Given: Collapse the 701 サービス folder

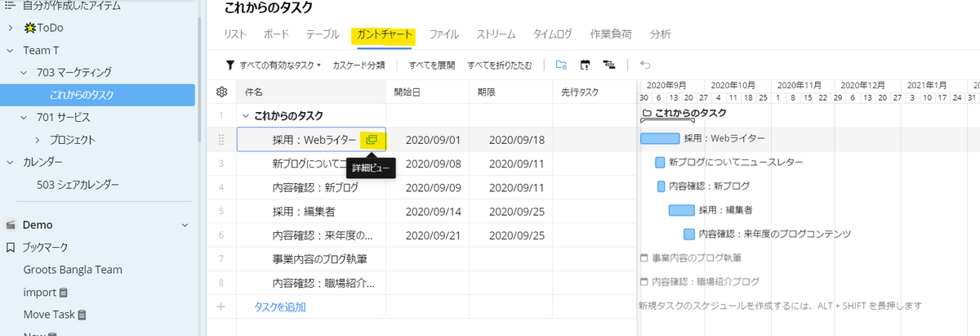Looking at the screenshot, I should tap(24, 117).
